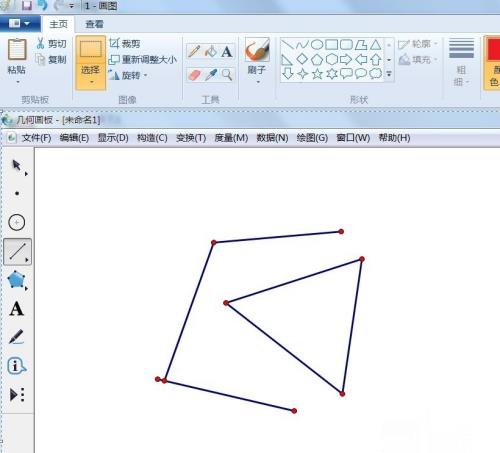Pick the Five-point star shape
The width and height of the screenshot is (500, 453).
click(x=317, y=74)
